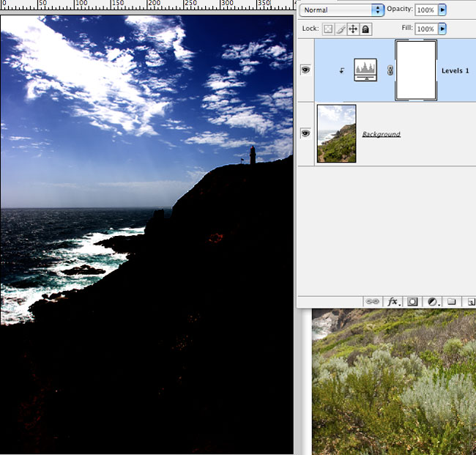Create new fill or adjustment layer
This screenshot has width=476, height=455.
[x=433, y=301]
